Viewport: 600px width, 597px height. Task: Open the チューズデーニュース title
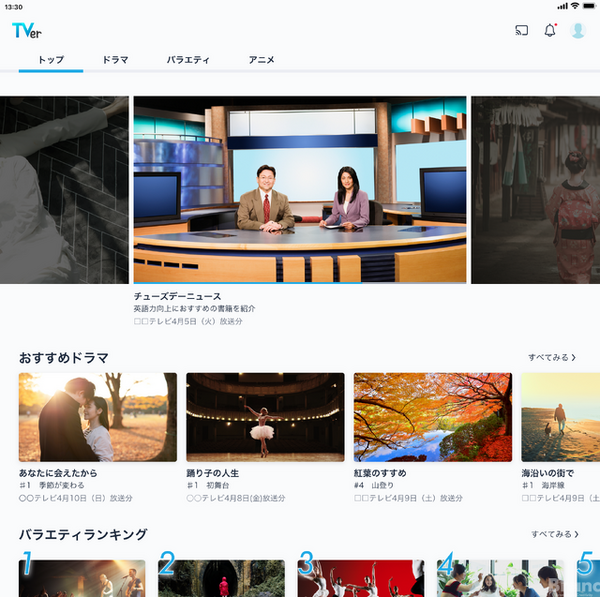pyautogui.click(x=178, y=296)
